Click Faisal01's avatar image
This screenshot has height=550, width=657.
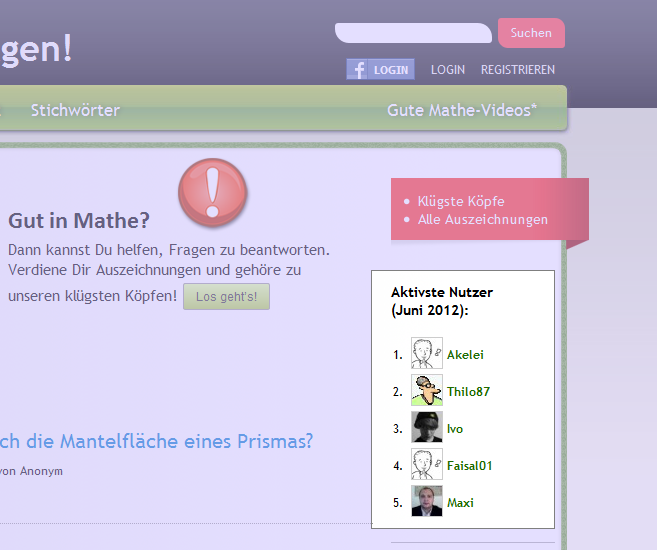tap(426, 465)
